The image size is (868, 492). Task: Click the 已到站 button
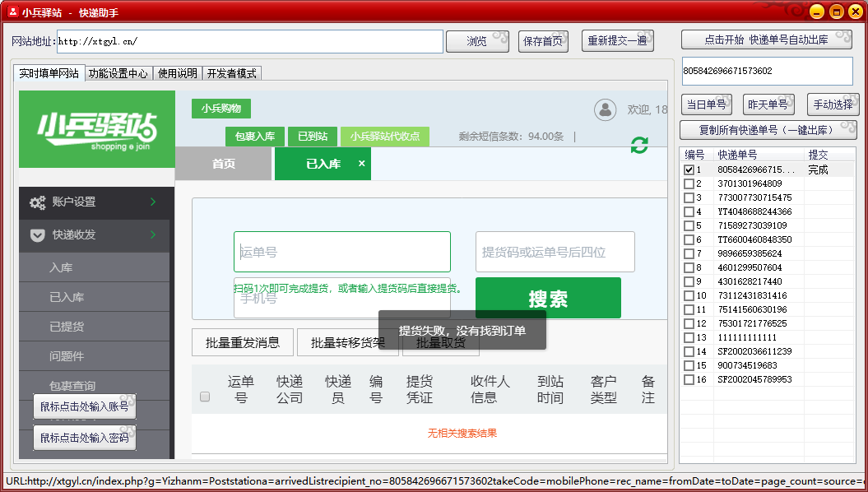pyautogui.click(x=313, y=136)
